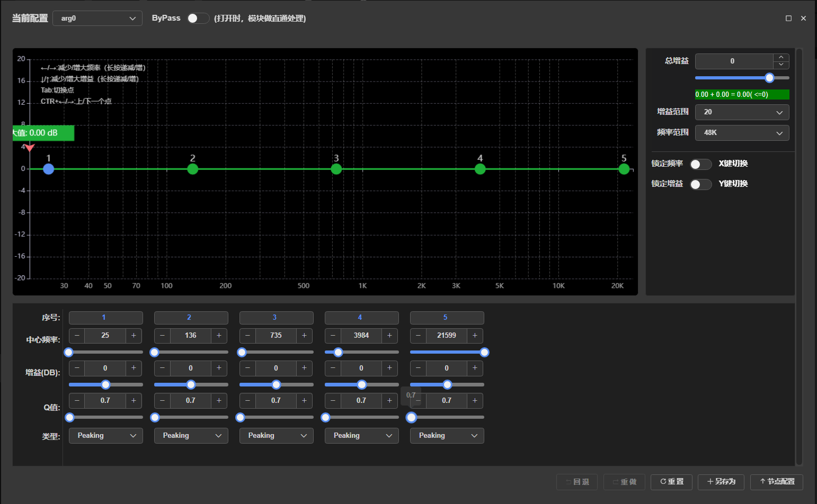Decrease band 4 Q value with minus
817x504 pixels.
tap(333, 401)
